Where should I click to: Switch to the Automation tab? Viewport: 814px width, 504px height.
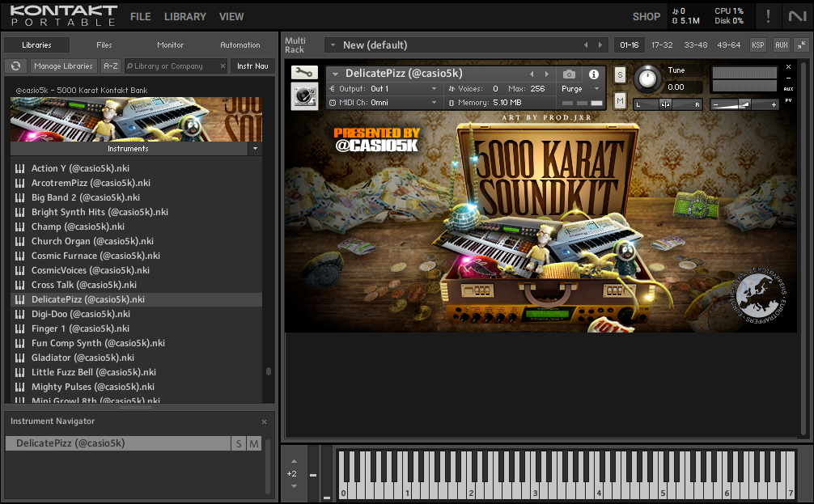[240, 45]
